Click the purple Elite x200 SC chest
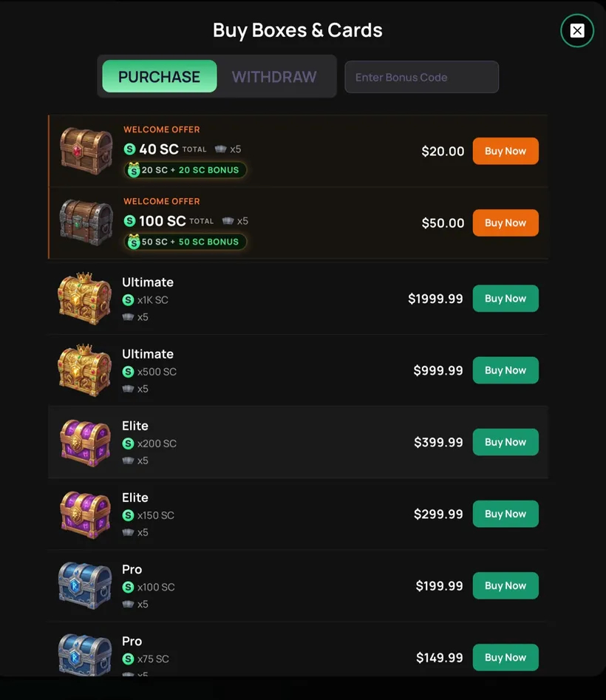This screenshot has width=606, height=700. click(85, 443)
